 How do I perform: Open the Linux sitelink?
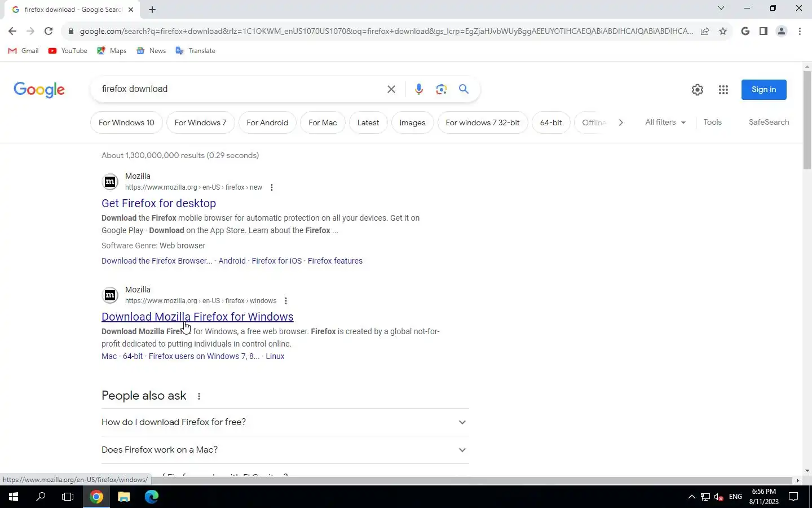(x=275, y=356)
